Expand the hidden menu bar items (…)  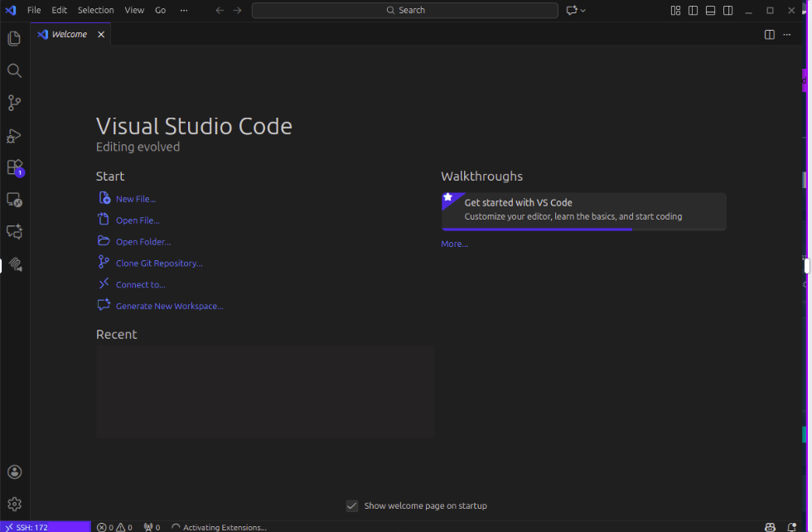point(184,10)
